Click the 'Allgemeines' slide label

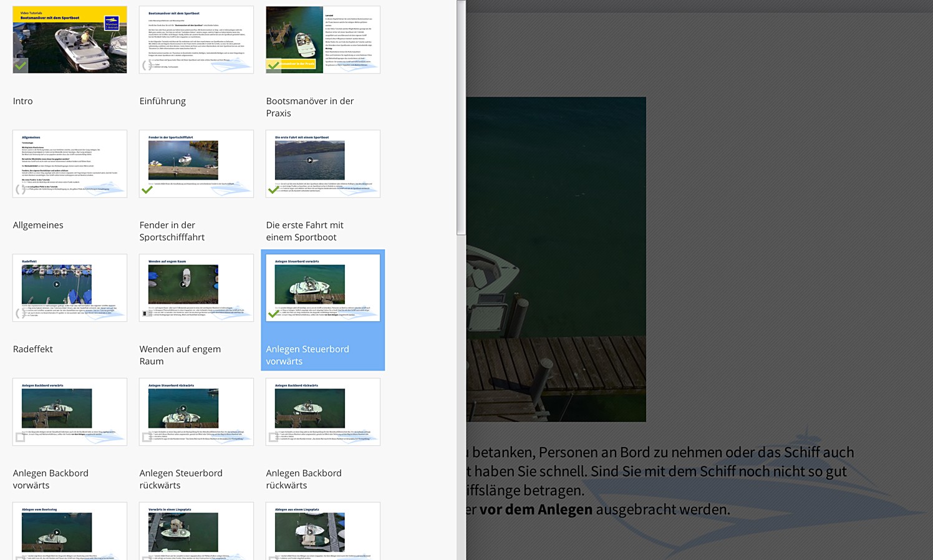pos(38,225)
